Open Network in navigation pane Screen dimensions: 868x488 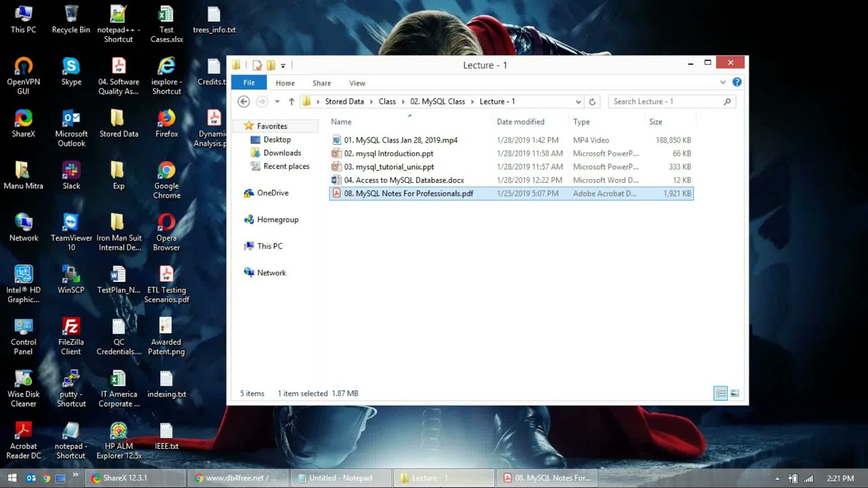(x=271, y=273)
